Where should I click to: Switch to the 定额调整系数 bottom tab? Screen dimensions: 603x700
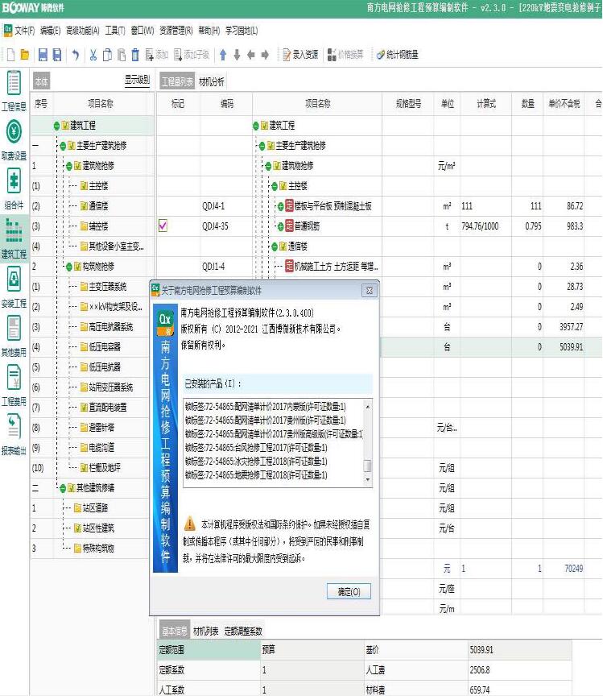click(x=243, y=632)
